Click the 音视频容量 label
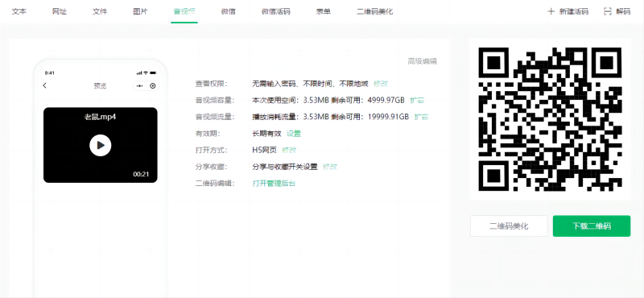Image resolution: width=644 pixels, height=298 pixels. click(x=215, y=100)
